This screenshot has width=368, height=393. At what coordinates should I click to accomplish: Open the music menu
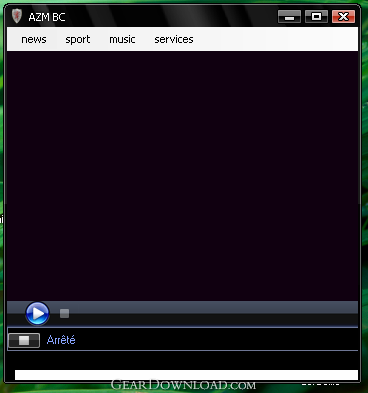pyautogui.click(x=122, y=39)
